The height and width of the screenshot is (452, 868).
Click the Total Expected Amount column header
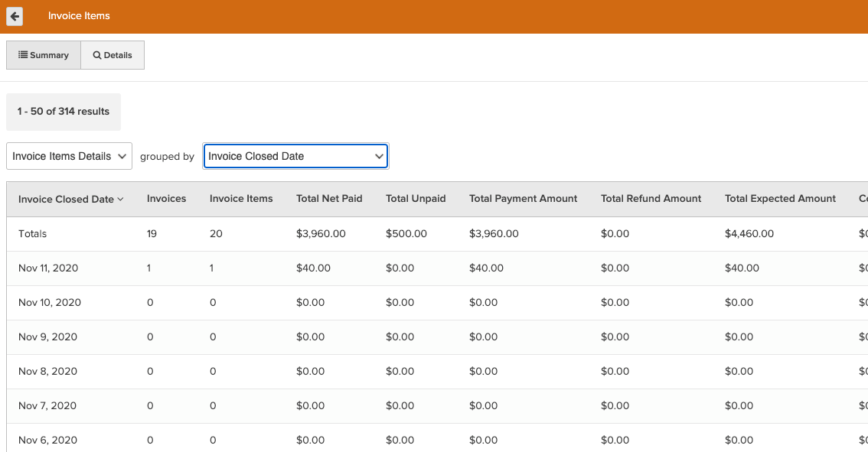(780, 198)
